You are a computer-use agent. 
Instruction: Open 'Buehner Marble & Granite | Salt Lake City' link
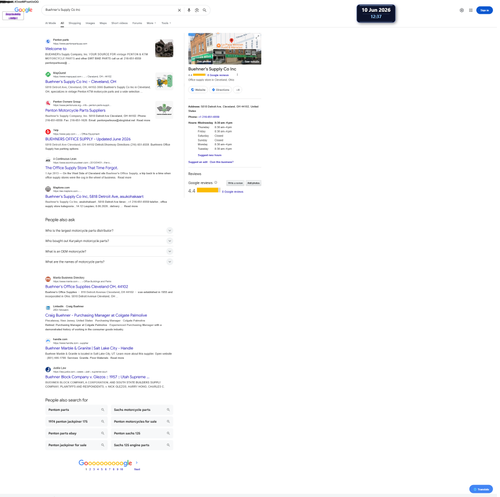click(89, 348)
